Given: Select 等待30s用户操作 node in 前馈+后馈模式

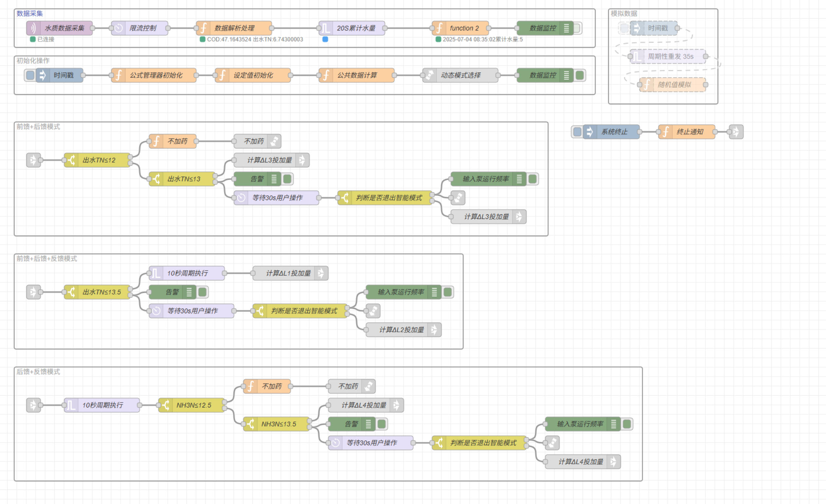Looking at the screenshot, I should coord(276,198).
